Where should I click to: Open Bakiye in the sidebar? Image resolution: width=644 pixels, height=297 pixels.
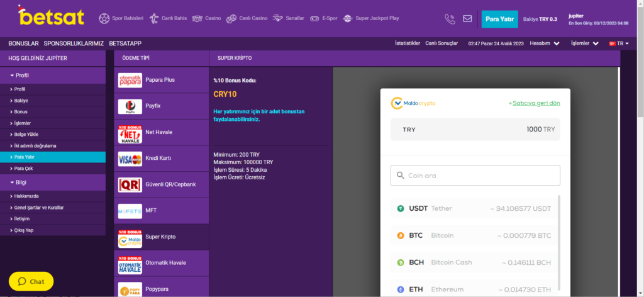click(x=53, y=101)
